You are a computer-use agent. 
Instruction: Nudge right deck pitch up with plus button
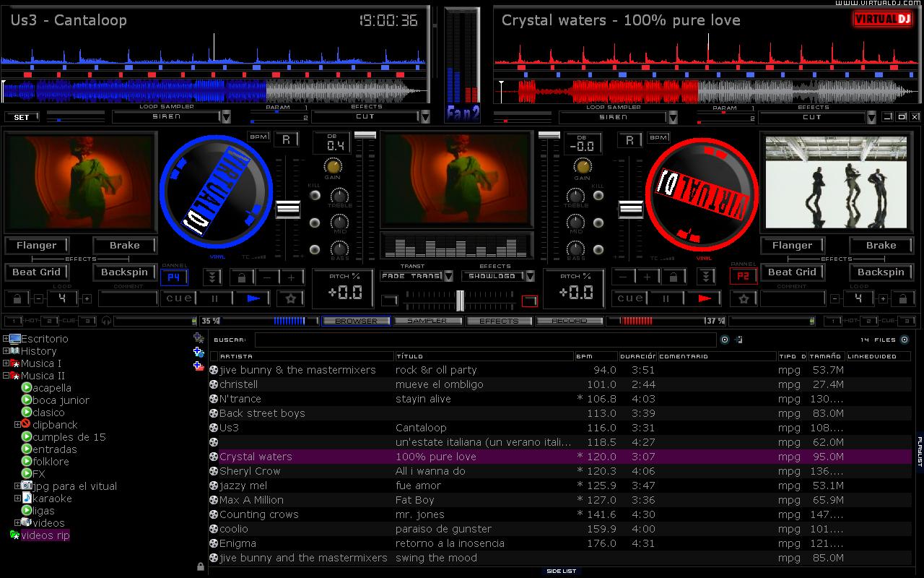648,277
